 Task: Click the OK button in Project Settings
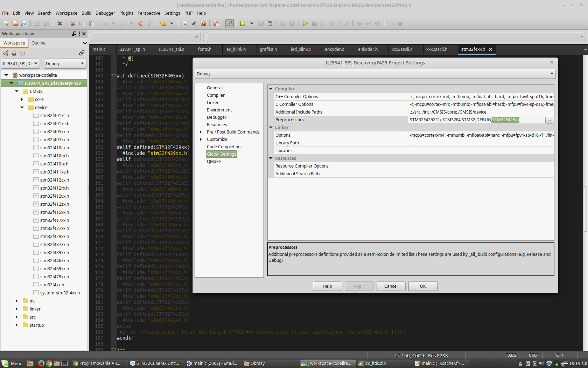(422, 286)
